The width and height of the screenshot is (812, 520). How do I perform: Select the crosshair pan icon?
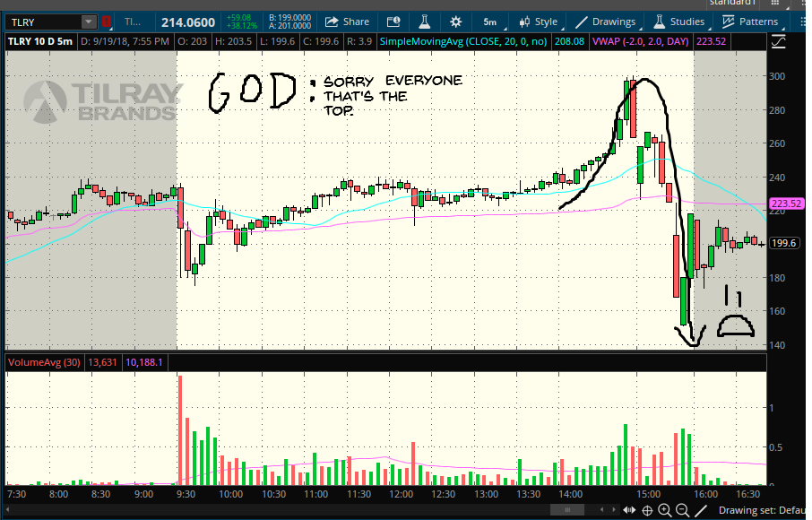[647, 511]
